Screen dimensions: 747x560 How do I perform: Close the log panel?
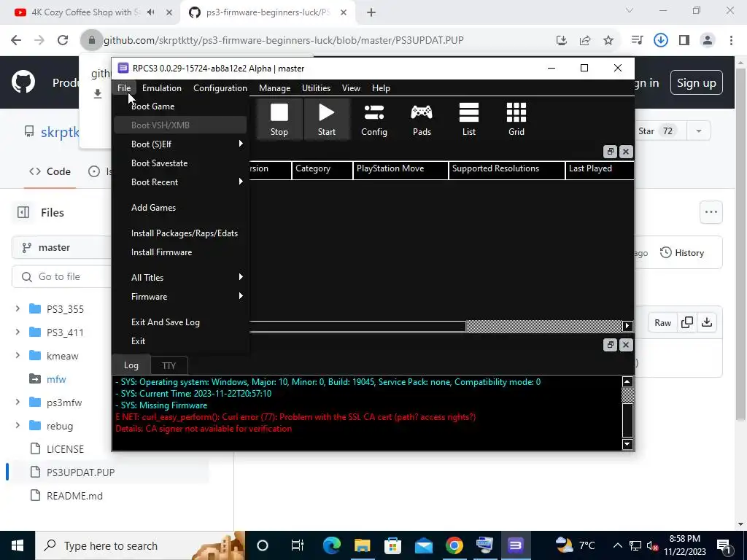pyautogui.click(x=626, y=345)
